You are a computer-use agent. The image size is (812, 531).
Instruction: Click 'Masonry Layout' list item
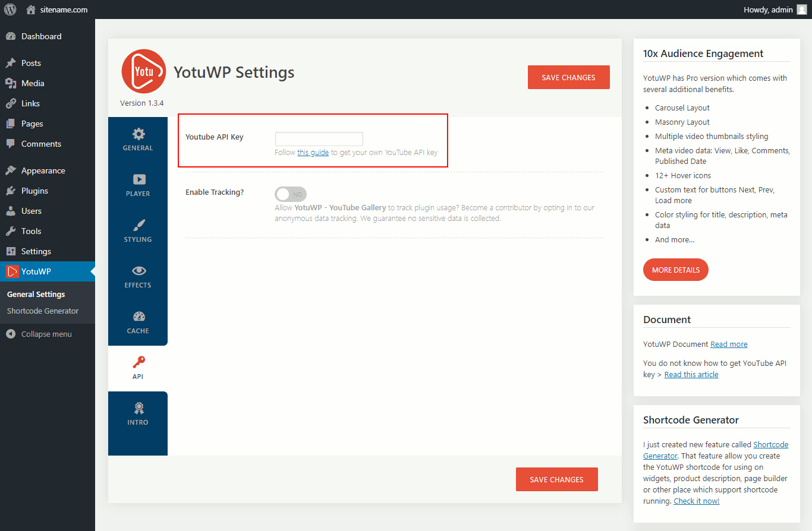682,122
